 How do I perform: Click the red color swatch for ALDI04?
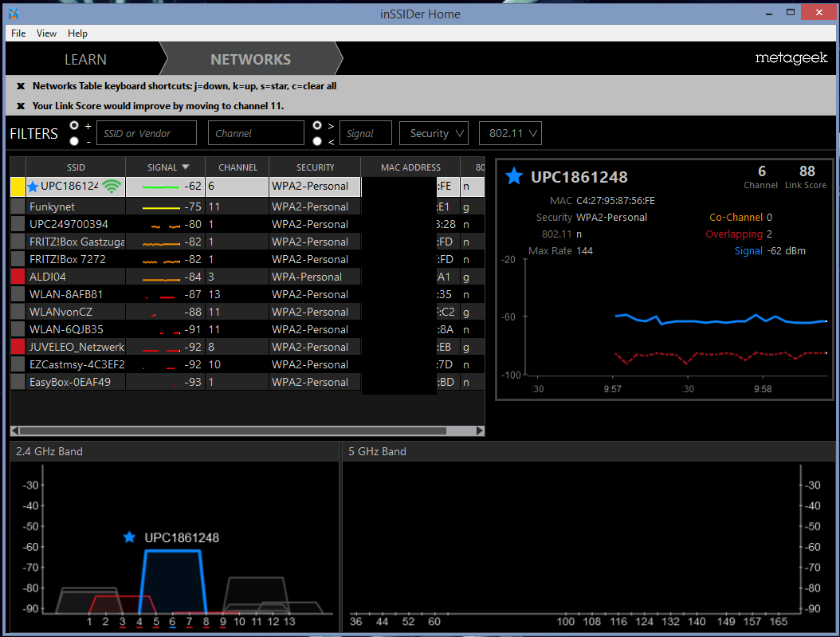click(x=18, y=277)
